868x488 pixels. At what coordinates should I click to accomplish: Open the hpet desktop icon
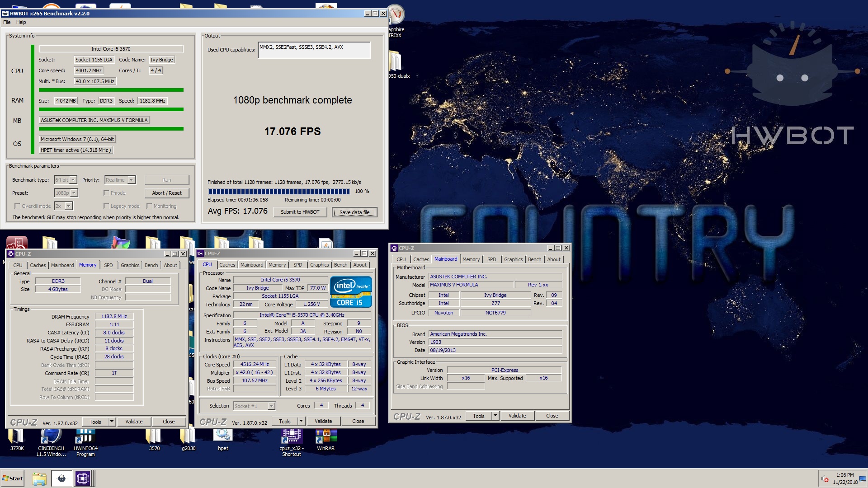tap(223, 439)
